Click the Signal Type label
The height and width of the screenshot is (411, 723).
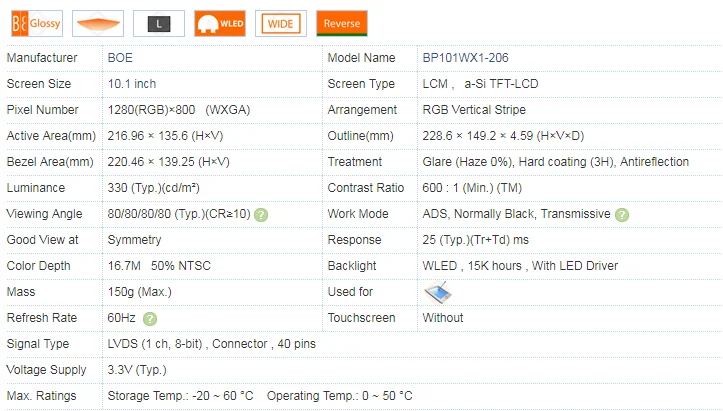click(x=38, y=344)
